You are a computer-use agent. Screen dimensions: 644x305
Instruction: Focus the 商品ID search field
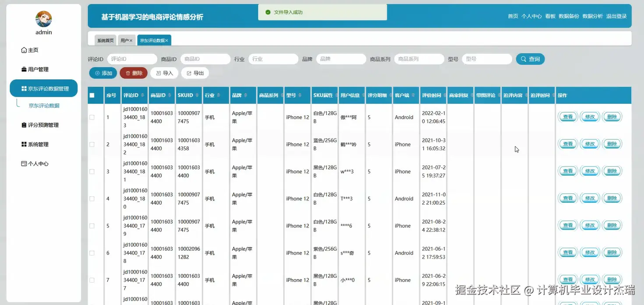point(205,59)
